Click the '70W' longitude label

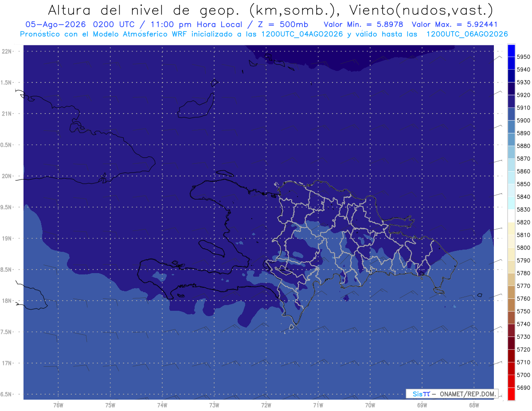(x=370, y=405)
